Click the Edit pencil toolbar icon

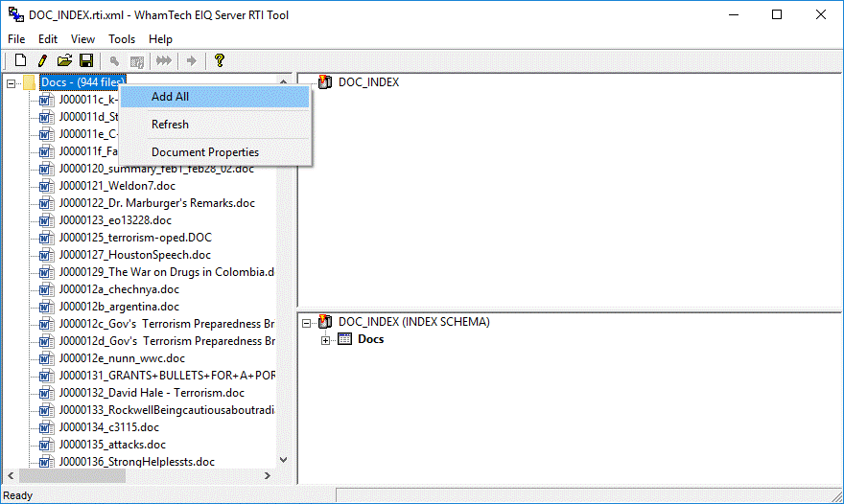(x=42, y=60)
